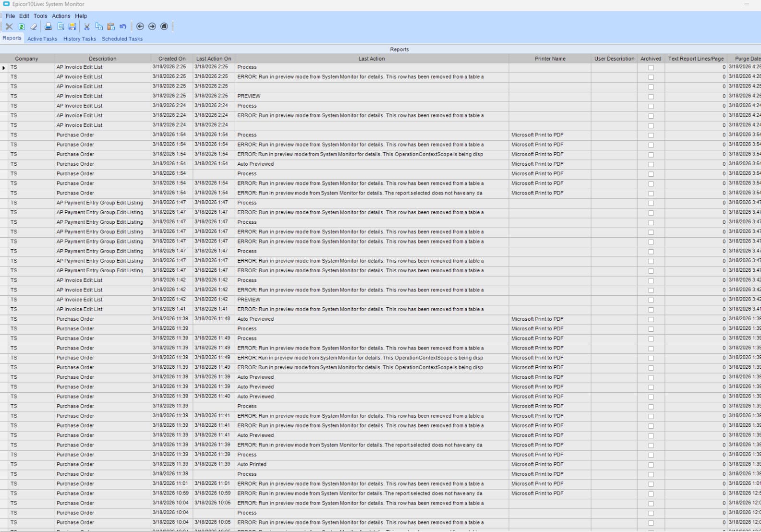Tick Archived for Purchase Order last actioned 11:48
The width and height of the screenshot is (761, 532).
pyautogui.click(x=651, y=319)
